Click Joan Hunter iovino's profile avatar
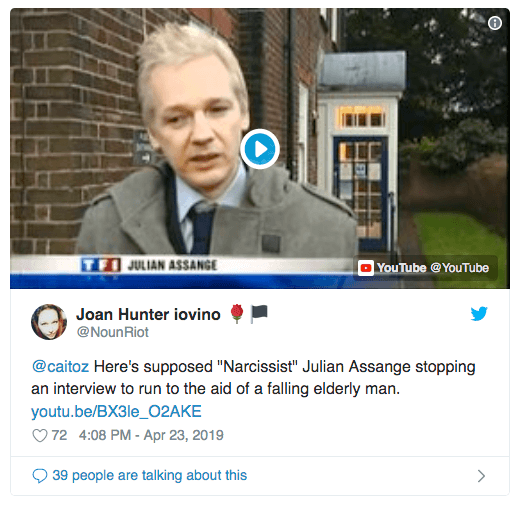The image size is (523, 506). 49,322
